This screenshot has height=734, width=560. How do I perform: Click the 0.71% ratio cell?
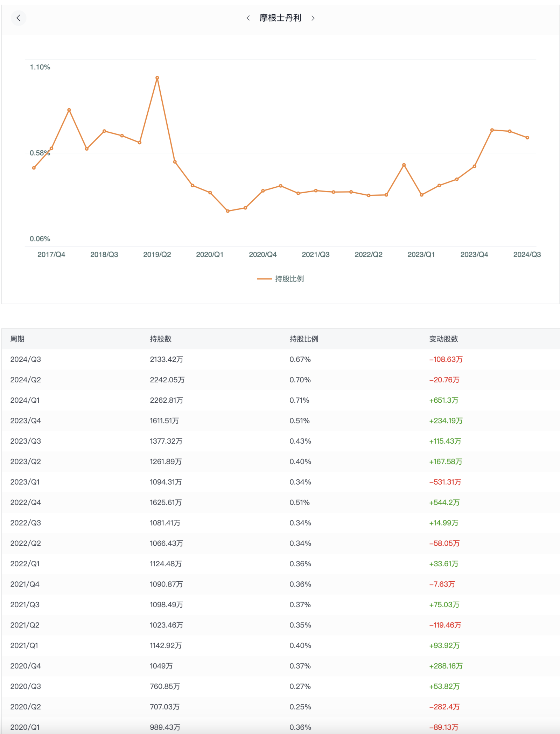coord(300,400)
